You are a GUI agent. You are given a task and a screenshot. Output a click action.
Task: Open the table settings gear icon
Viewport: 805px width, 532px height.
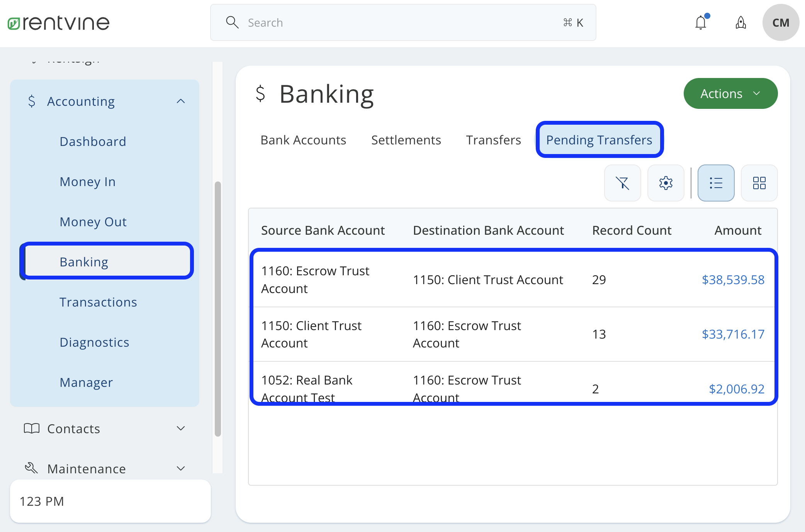point(666,183)
